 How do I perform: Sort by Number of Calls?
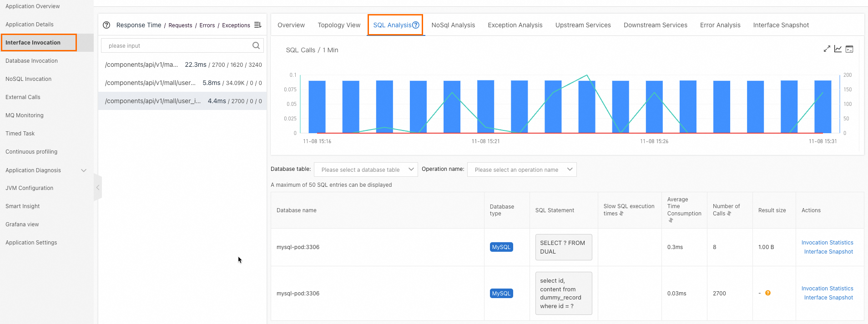[x=729, y=214]
